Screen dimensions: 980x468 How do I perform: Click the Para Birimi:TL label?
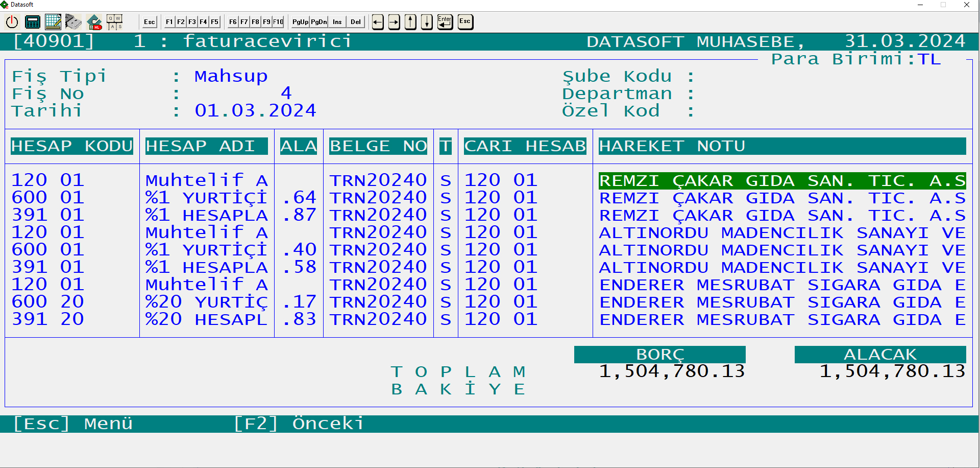pos(856,59)
